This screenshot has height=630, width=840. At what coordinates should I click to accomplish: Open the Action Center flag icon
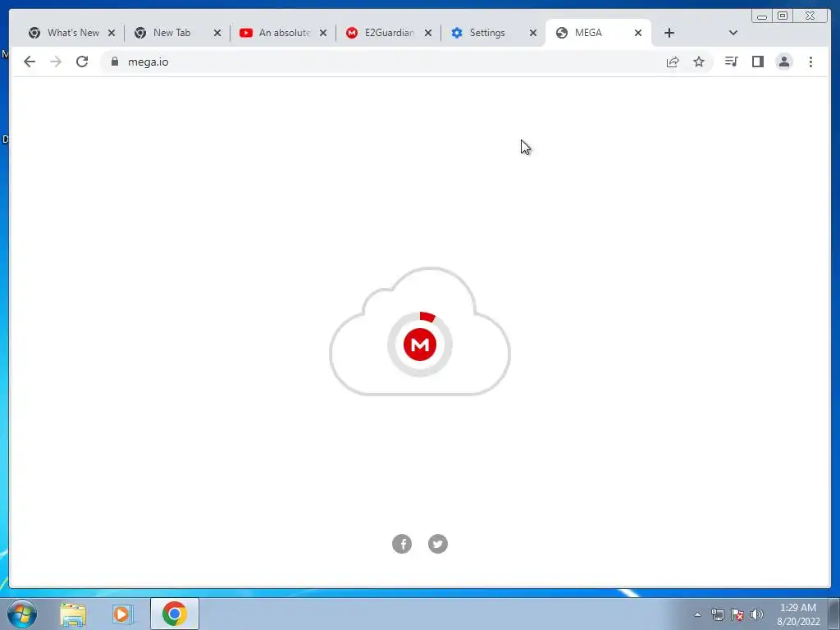tap(737, 614)
